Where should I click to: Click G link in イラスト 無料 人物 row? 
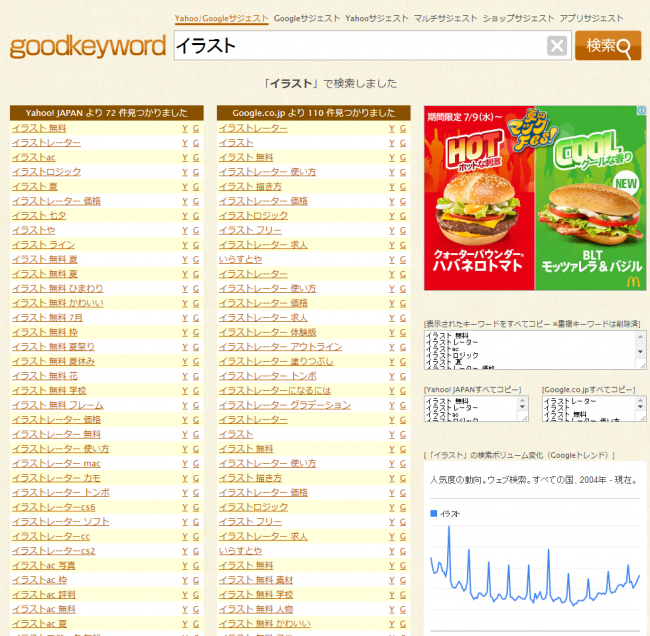pos(403,609)
